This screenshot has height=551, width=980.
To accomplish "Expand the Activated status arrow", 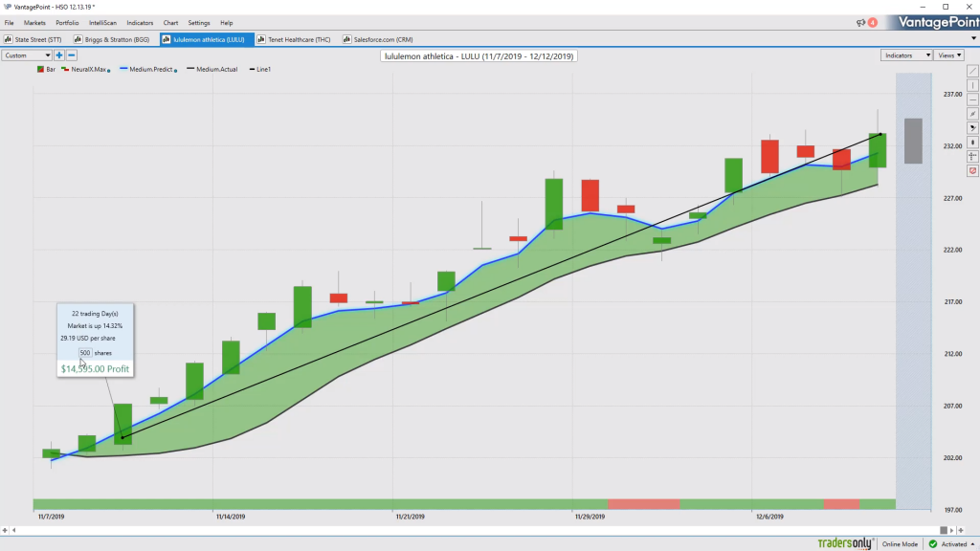I will (972, 544).
